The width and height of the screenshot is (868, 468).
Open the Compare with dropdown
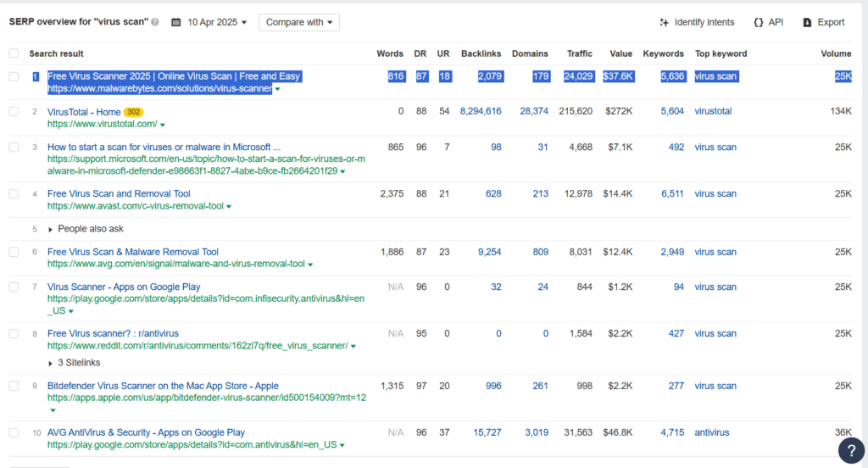point(299,22)
